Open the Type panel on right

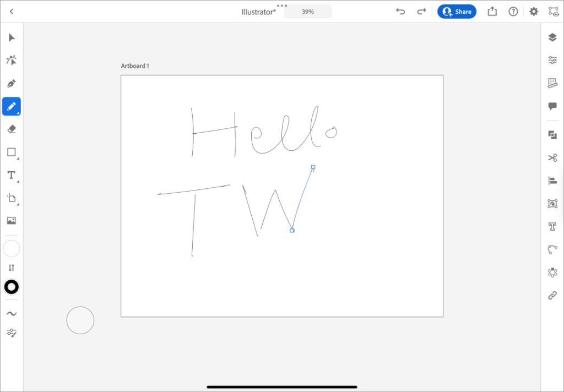[x=552, y=226]
